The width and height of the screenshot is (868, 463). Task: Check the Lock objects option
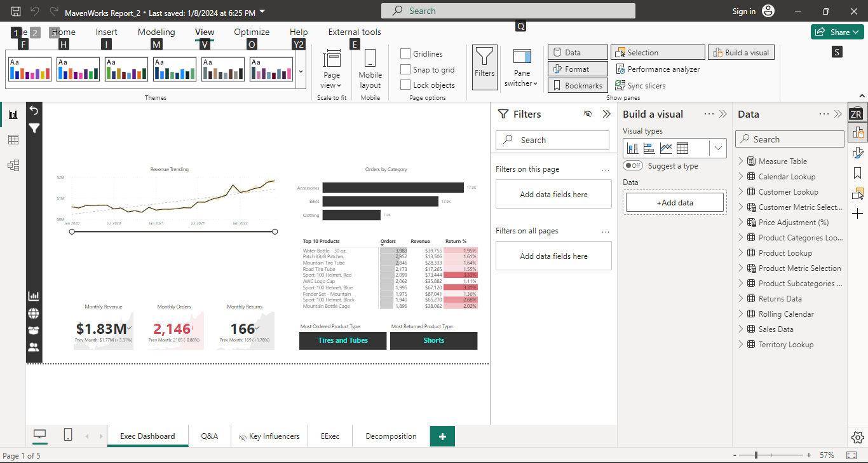(x=405, y=85)
